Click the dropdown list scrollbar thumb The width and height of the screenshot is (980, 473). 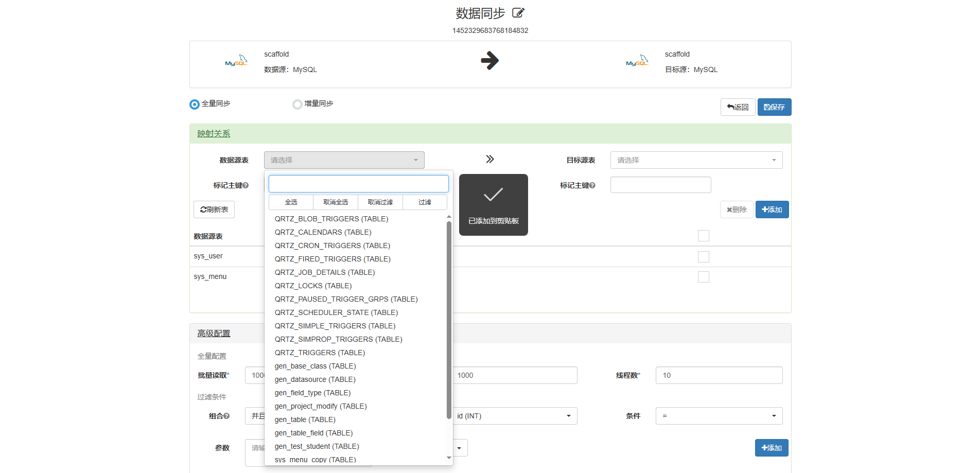coord(449,320)
